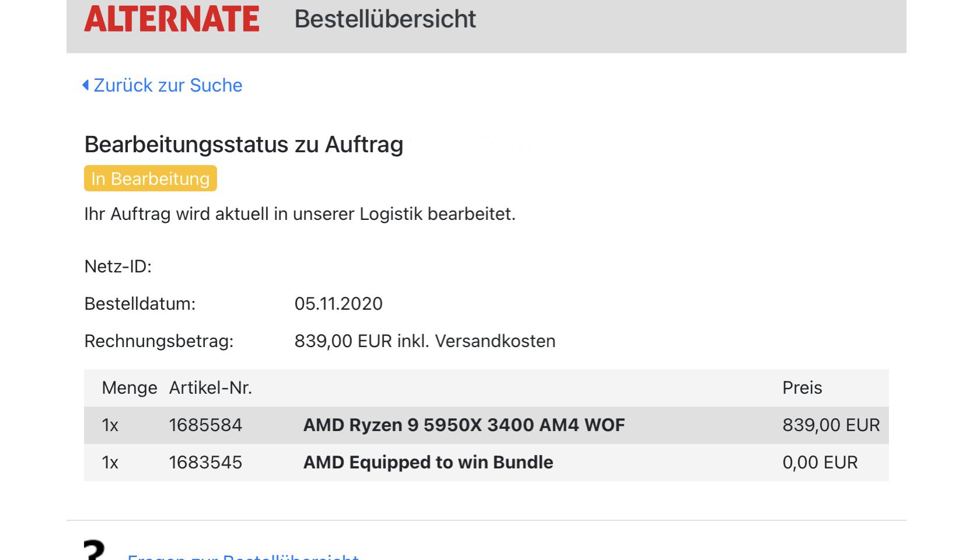Open the Zurück zur Suche link
This screenshot has width=973, height=560.
(x=168, y=85)
